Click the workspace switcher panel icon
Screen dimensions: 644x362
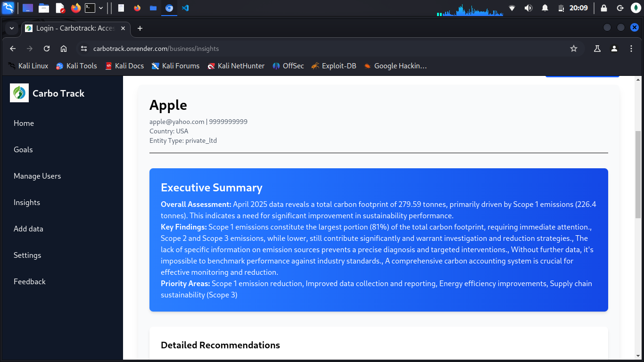(28, 8)
